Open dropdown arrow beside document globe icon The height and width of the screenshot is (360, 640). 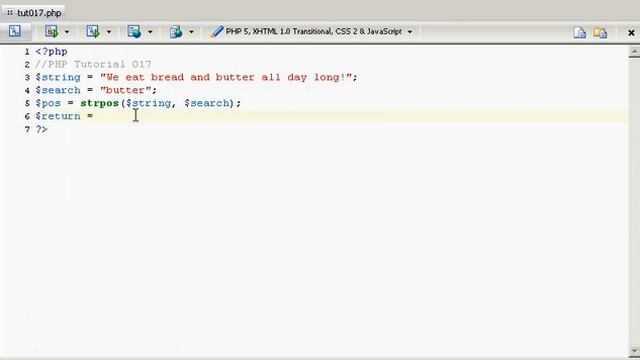[x=191, y=32]
